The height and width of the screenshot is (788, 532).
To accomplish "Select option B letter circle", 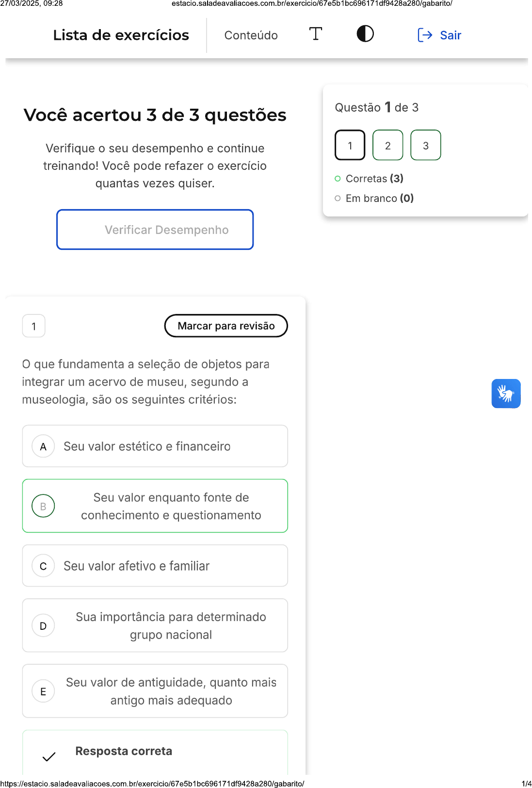I will click(x=43, y=506).
